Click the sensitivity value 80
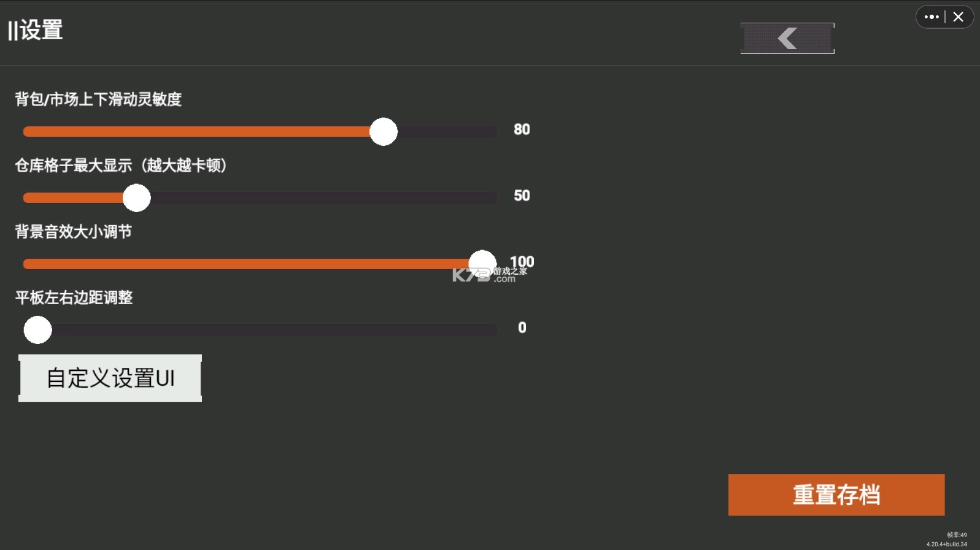 point(522,129)
